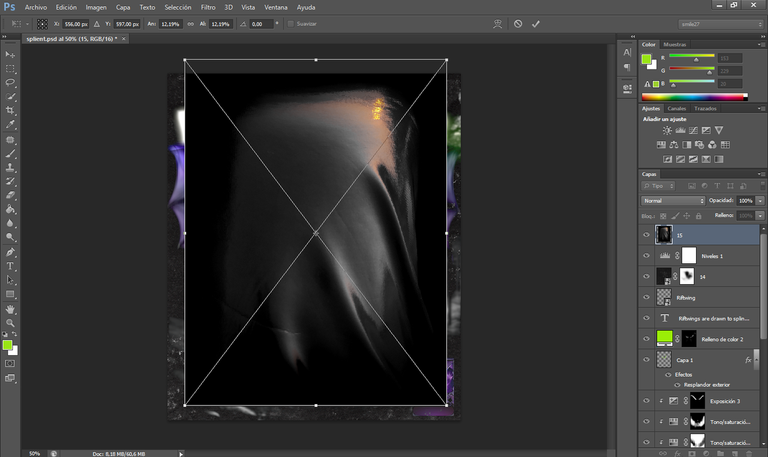
Task: Select the Pen tool
Action: tap(10, 252)
